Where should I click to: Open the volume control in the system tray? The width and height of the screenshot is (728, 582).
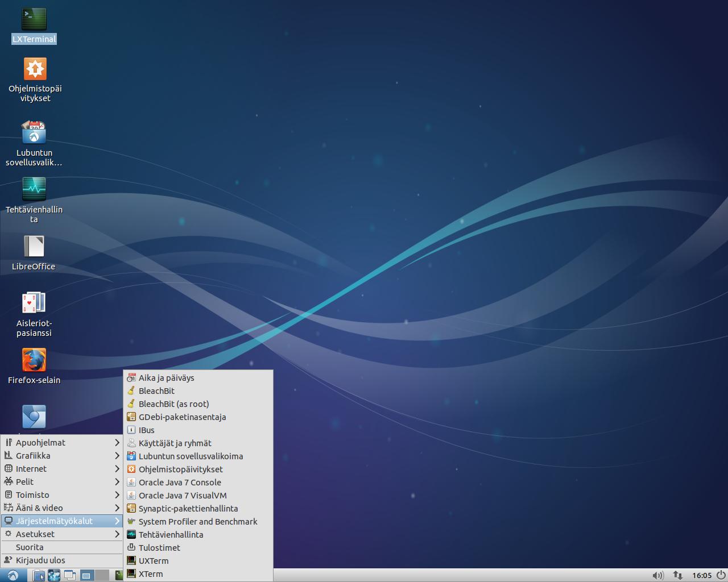click(x=657, y=575)
